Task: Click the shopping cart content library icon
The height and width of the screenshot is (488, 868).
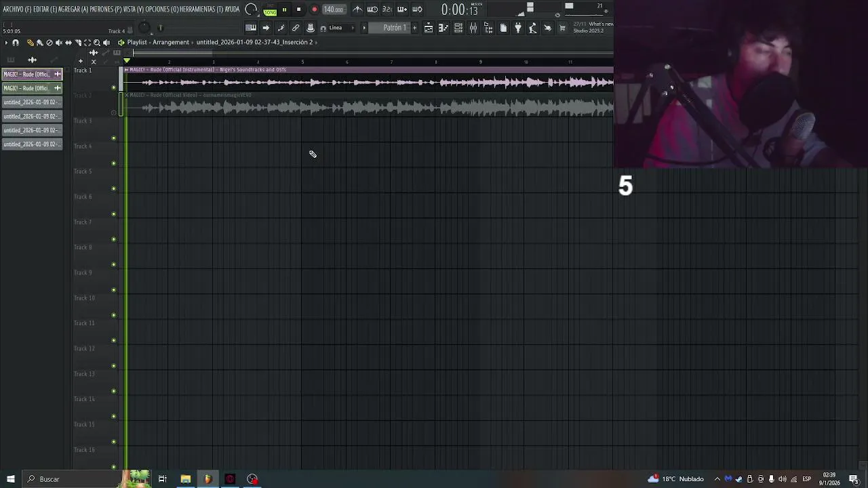Action: point(562,28)
